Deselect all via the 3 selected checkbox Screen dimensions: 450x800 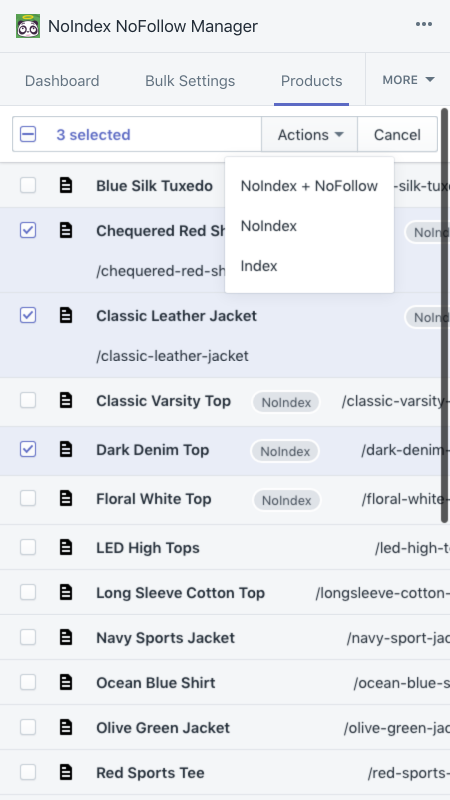click(28, 135)
